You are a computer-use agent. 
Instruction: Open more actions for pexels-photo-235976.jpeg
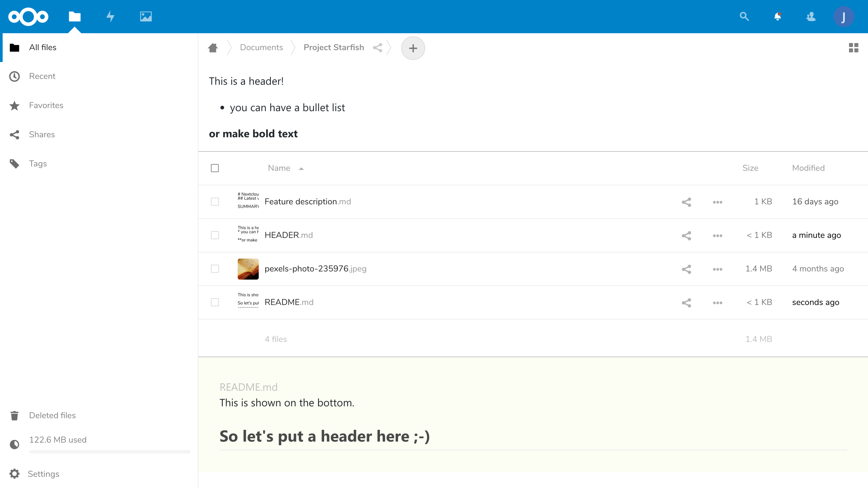pos(717,269)
